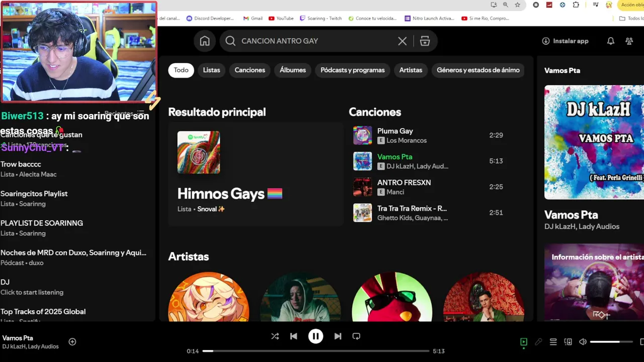
Task: Click Vamos Pta in now playing bar
Action: (18, 338)
